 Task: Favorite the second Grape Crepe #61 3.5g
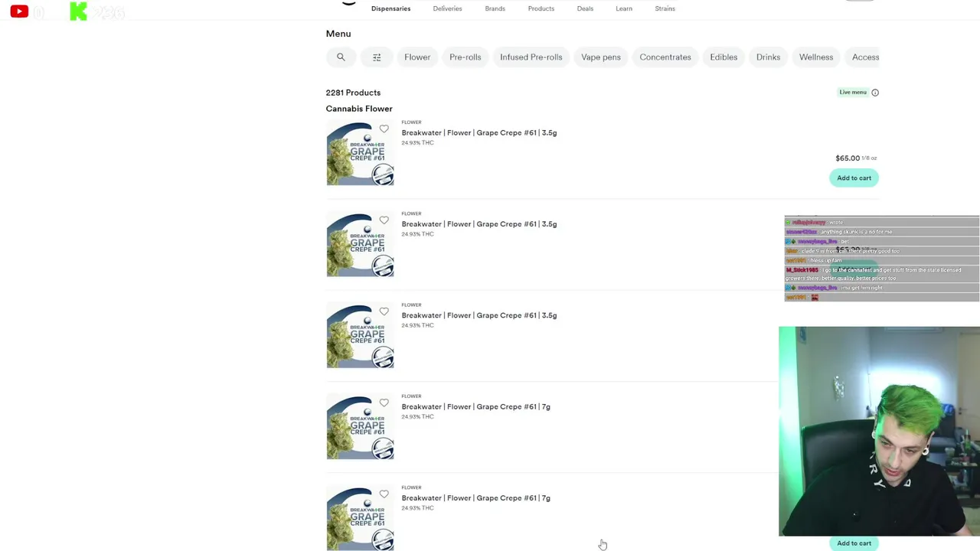pyautogui.click(x=384, y=220)
